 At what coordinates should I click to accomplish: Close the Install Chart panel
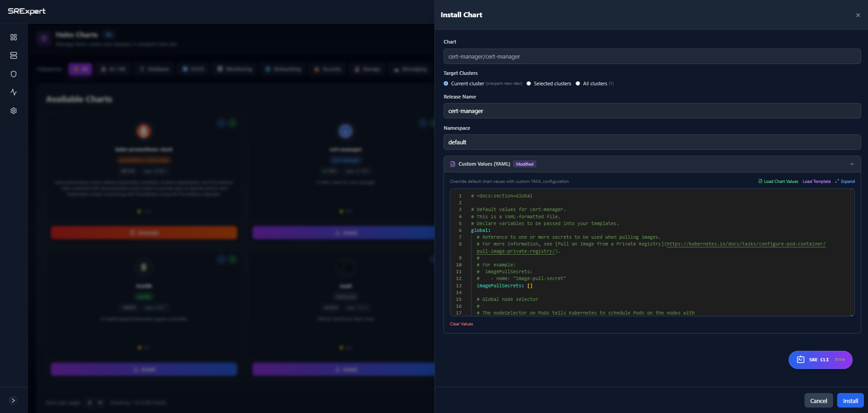(858, 15)
